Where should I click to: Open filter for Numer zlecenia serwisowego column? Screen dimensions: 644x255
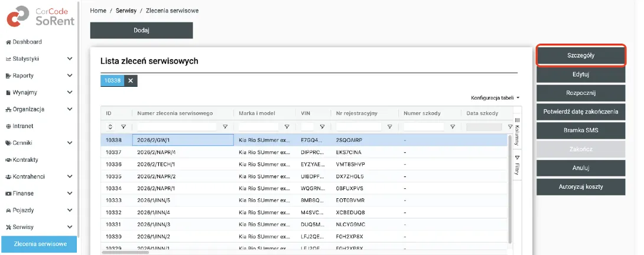click(x=225, y=126)
